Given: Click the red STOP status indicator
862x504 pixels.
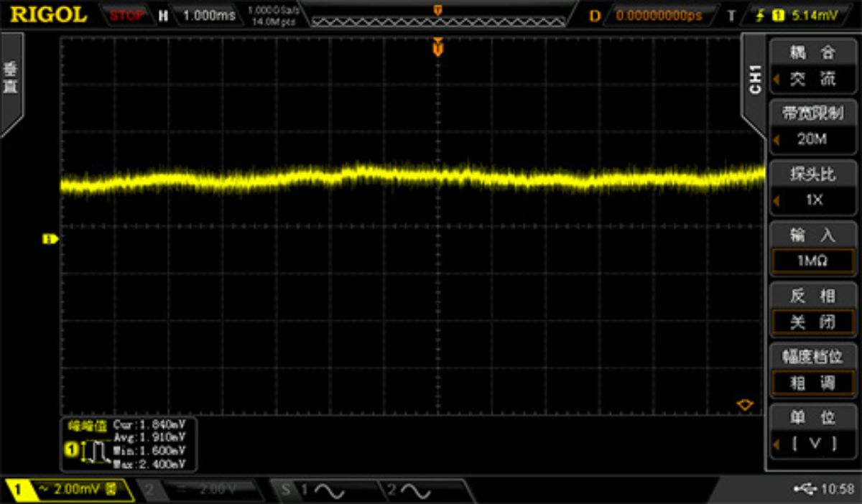Looking at the screenshot, I should coord(126,15).
